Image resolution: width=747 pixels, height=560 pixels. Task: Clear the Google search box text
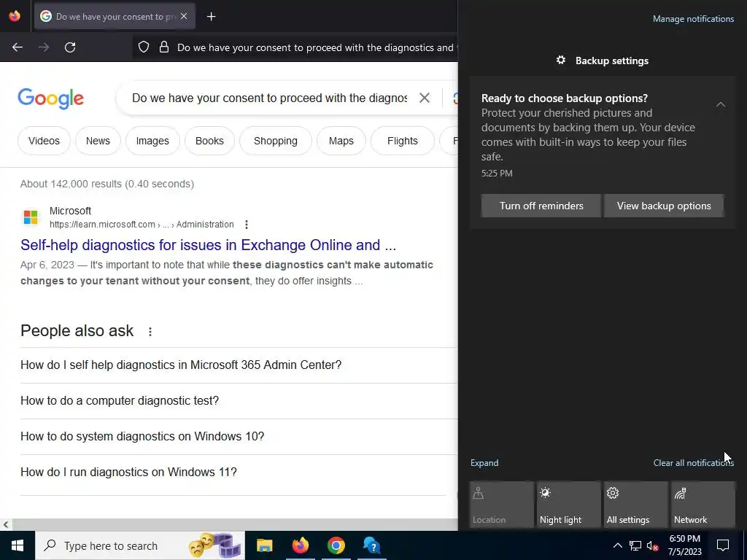pos(424,98)
